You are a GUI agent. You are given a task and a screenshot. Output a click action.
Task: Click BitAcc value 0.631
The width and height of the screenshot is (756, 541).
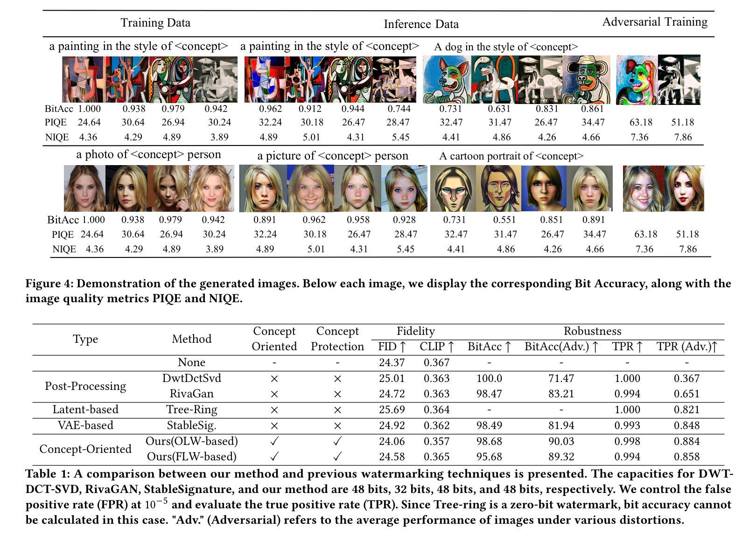499,109
